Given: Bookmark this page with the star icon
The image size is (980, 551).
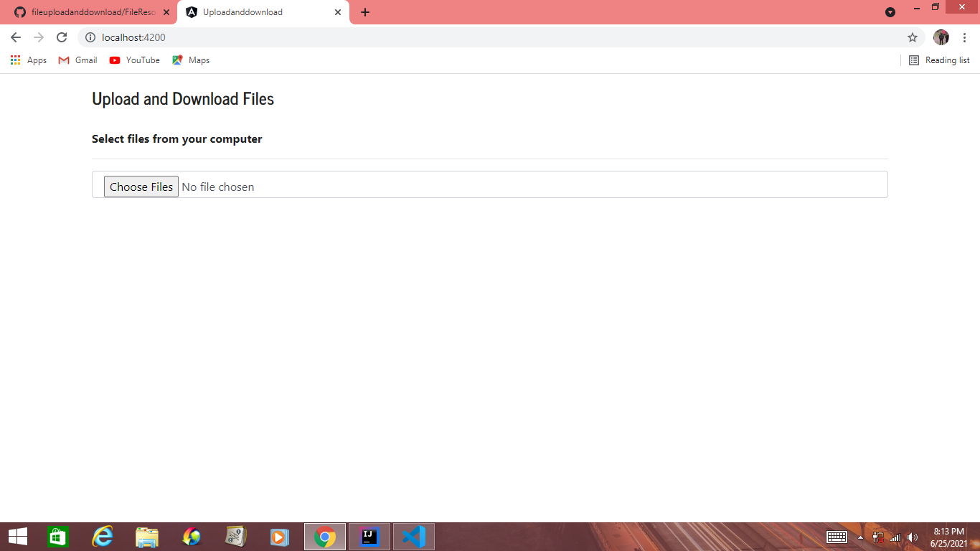Looking at the screenshot, I should (x=912, y=37).
